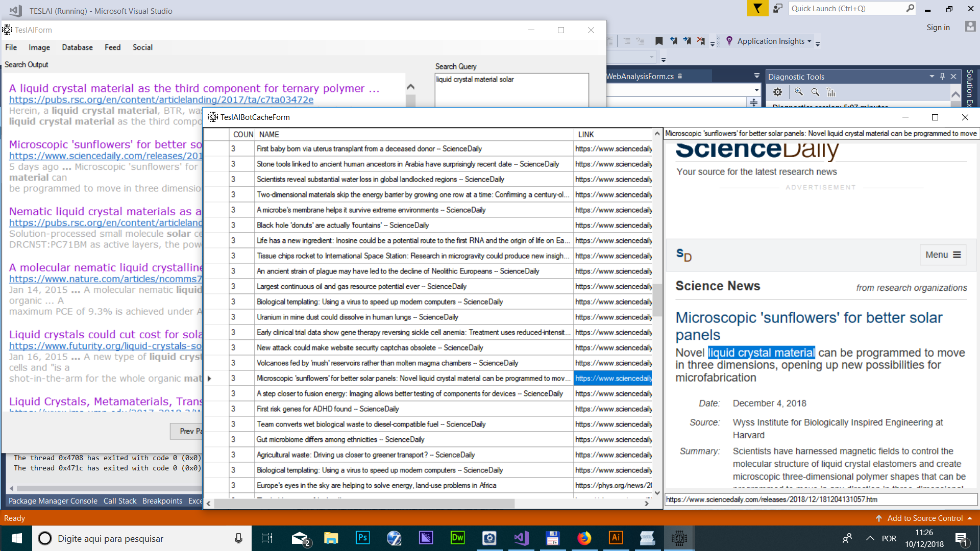Click the Search Query text box
Screen dimensions: 980x551
[x=511, y=90]
